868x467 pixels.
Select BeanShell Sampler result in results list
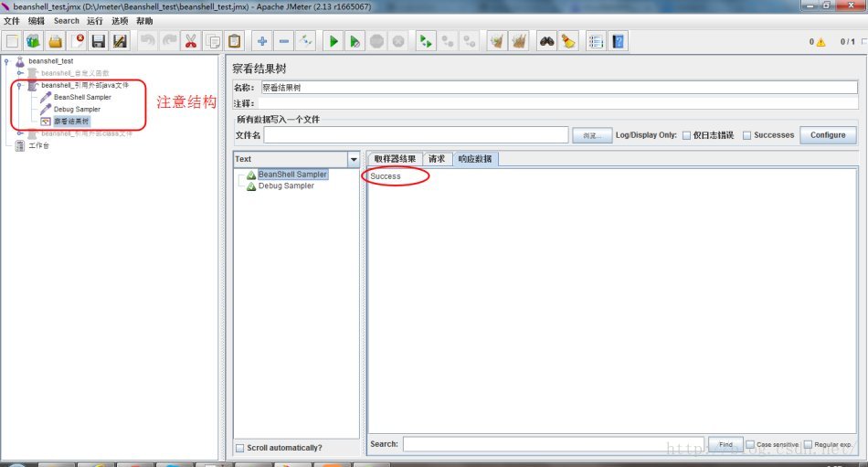pyautogui.click(x=292, y=175)
